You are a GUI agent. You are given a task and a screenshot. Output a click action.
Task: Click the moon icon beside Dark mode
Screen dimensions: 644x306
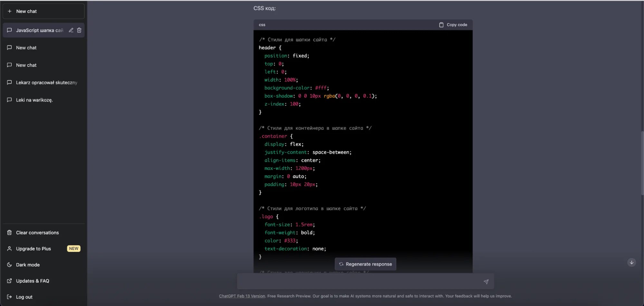click(10, 265)
